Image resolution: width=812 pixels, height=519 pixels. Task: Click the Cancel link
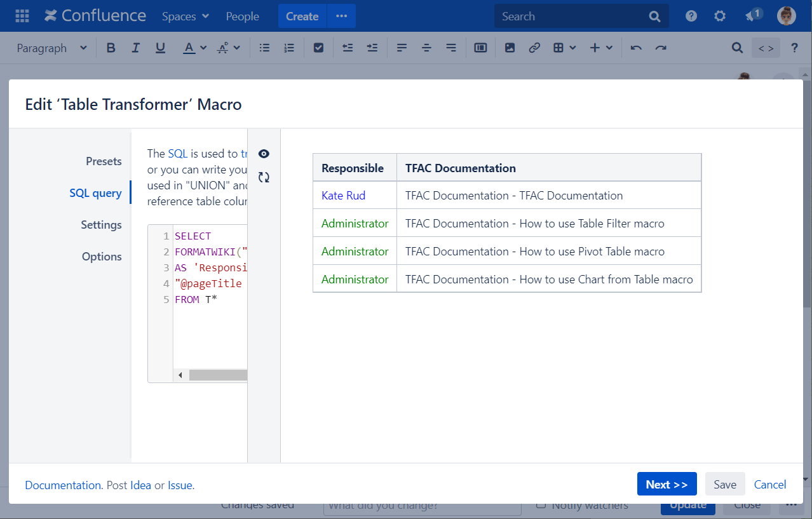770,485
